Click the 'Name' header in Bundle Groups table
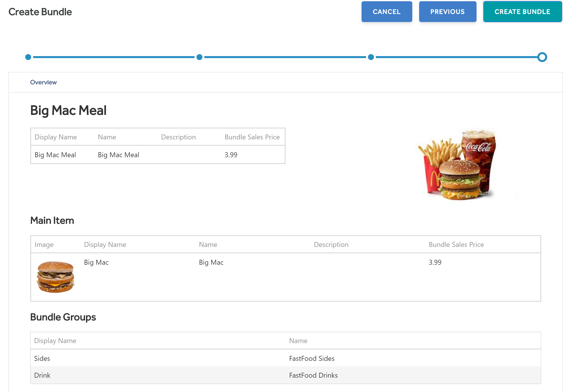 [298, 341]
